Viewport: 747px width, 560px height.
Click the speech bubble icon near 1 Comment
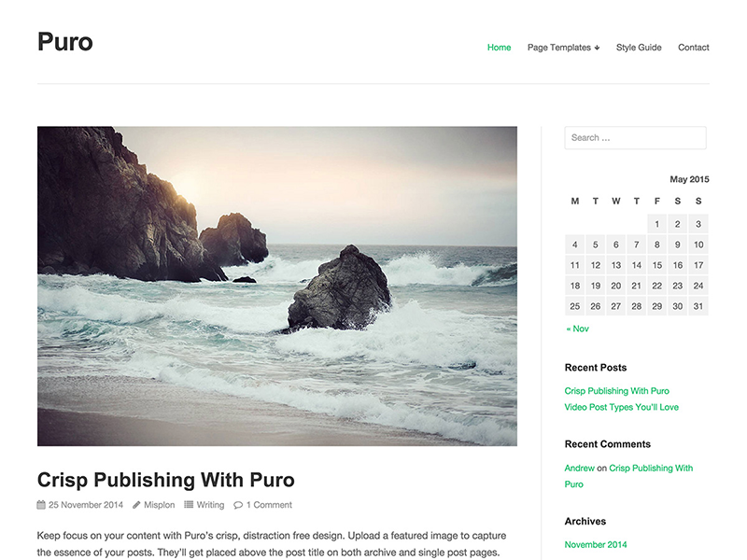coord(240,504)
